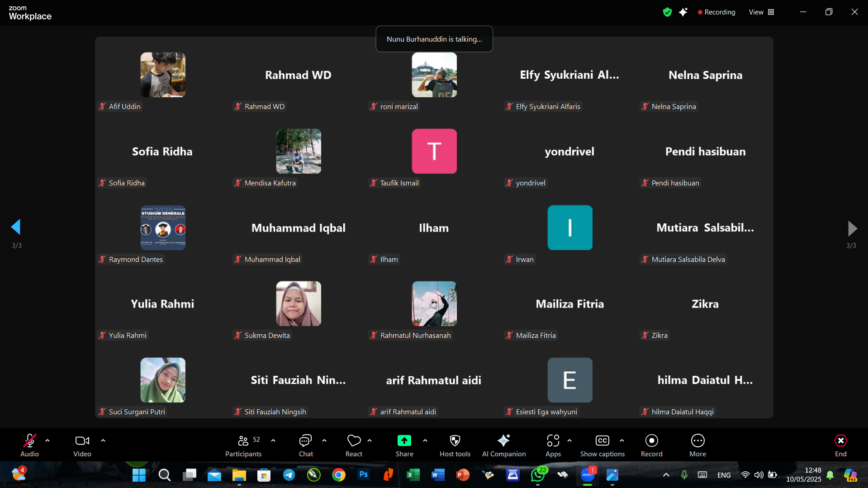Expand the audio options arrow

(x=47, y=440)
